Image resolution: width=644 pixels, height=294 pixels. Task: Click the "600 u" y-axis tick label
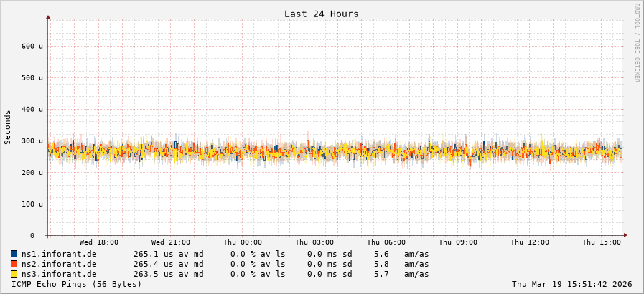click(32, 46)
